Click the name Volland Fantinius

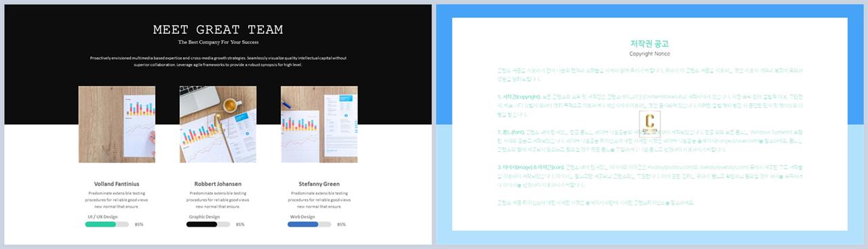click(117, 184)
